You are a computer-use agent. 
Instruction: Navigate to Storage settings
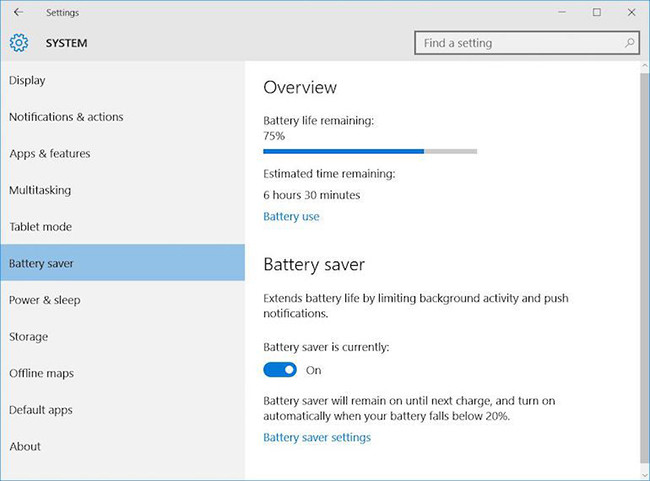28,337
